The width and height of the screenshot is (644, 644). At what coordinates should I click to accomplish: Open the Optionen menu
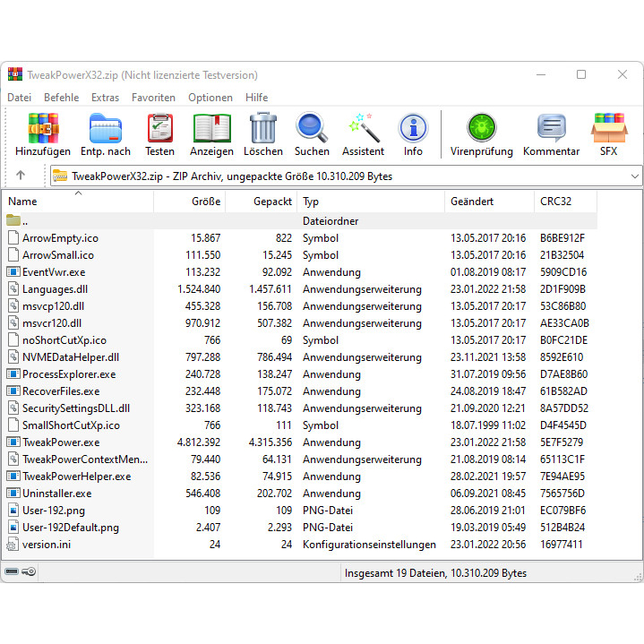pyautogui.click(x=210, y=98)
